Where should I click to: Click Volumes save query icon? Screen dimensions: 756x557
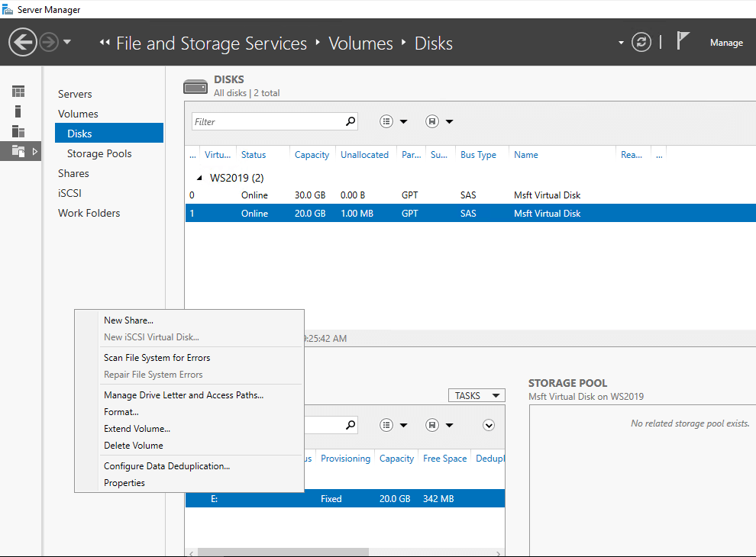[x=432, y=425]
